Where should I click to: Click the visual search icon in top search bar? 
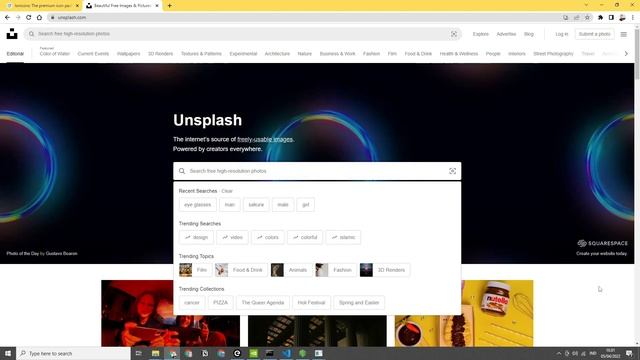[453, 34]
